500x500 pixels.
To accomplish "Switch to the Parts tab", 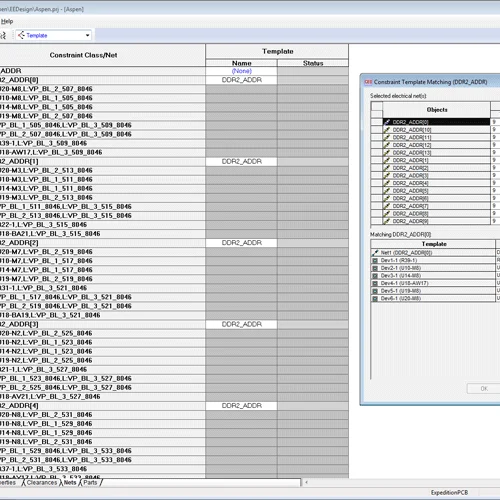I will coord(90,483).
